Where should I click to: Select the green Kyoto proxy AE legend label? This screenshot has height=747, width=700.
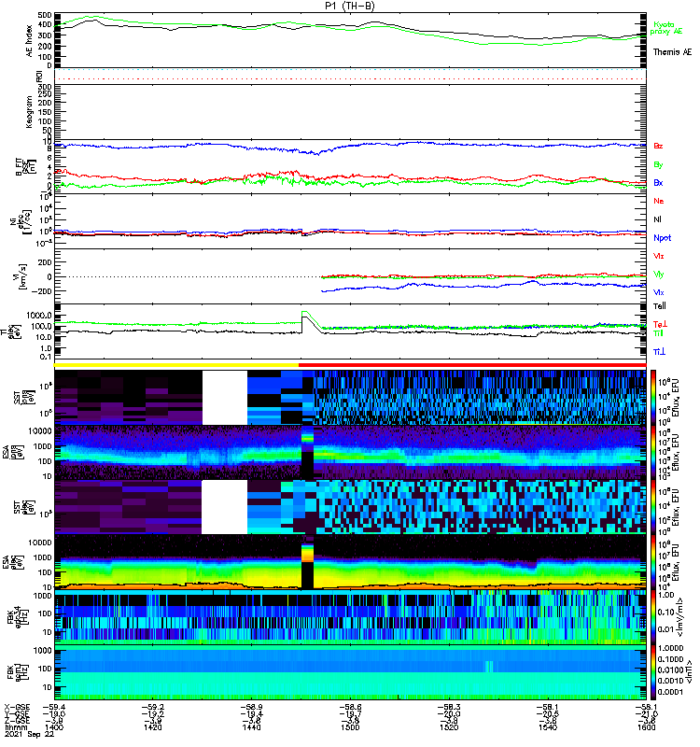(x=666, y=28)
